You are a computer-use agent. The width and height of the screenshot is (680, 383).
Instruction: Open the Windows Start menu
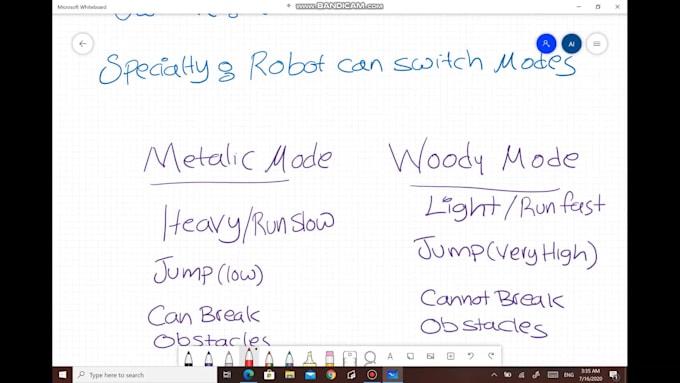tap(62, 375)
